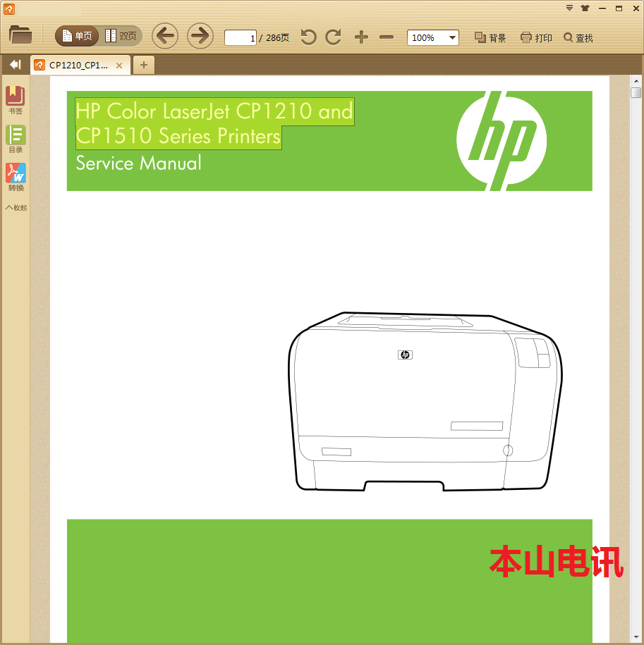Go to previous page with left arrow
644x645 pixels.
(165, 36)
